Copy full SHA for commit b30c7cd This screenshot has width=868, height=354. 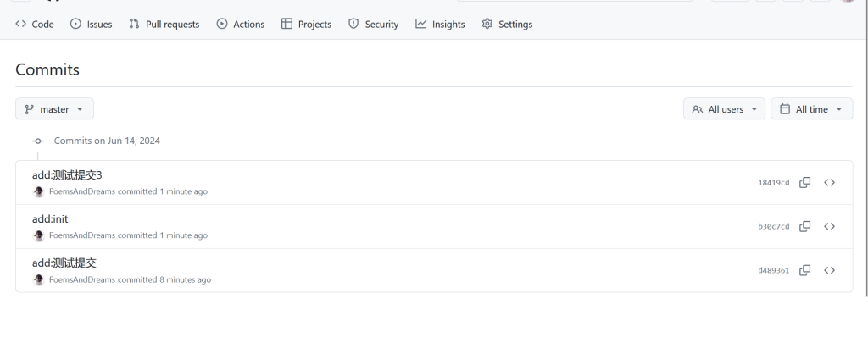tap(805, 226)
